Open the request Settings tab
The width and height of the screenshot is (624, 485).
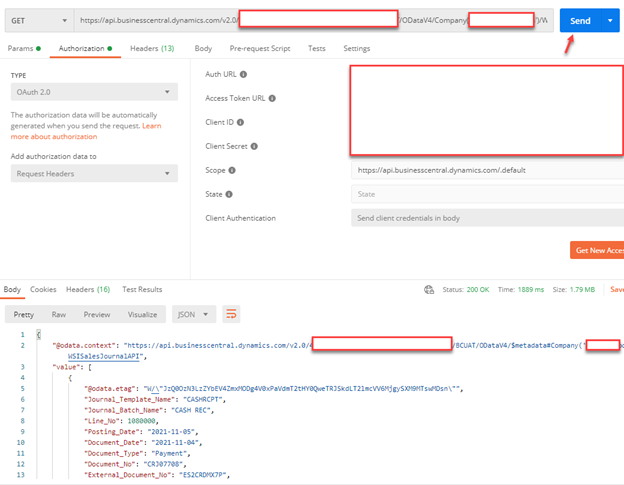click(357, 49)
